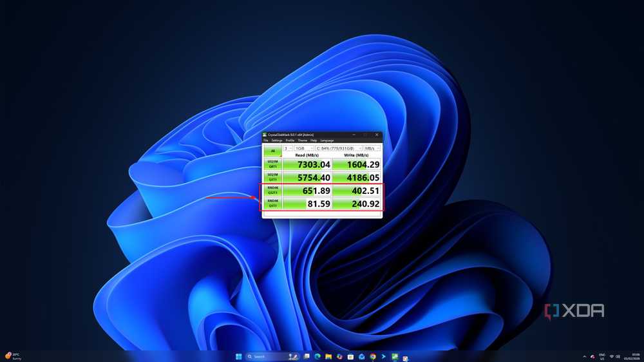Open the Language menu in CrystalDiskMark
644x362 pixels.
pyautogui.click(x=327, y=140)
